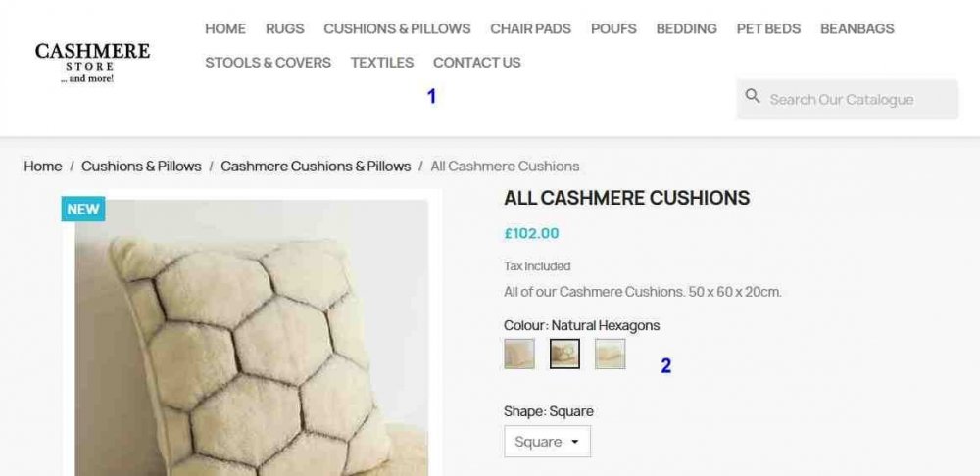Open the Beanbags menu item
This screenshot has width=980, height=476.
point(857,28)
